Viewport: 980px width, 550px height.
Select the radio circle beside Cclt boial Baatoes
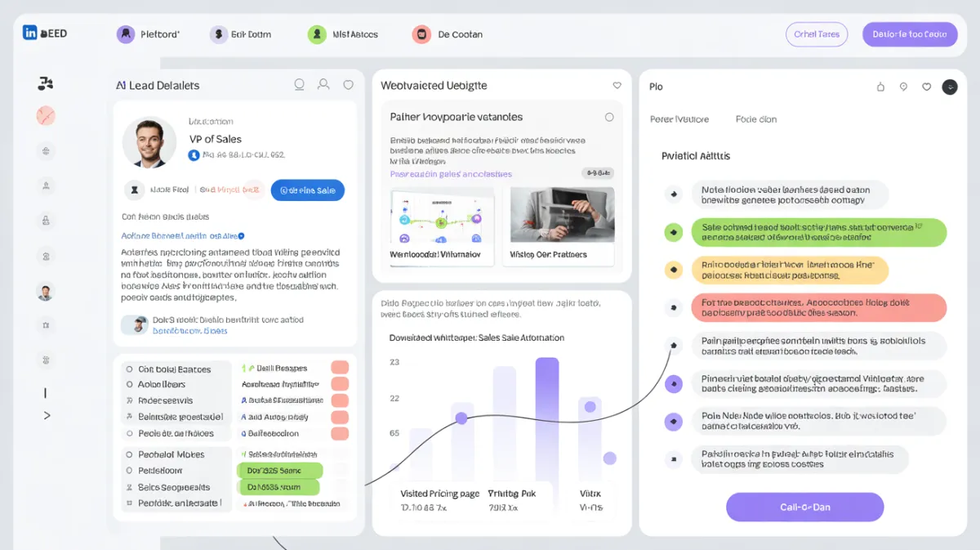click(x=129, y=369)
